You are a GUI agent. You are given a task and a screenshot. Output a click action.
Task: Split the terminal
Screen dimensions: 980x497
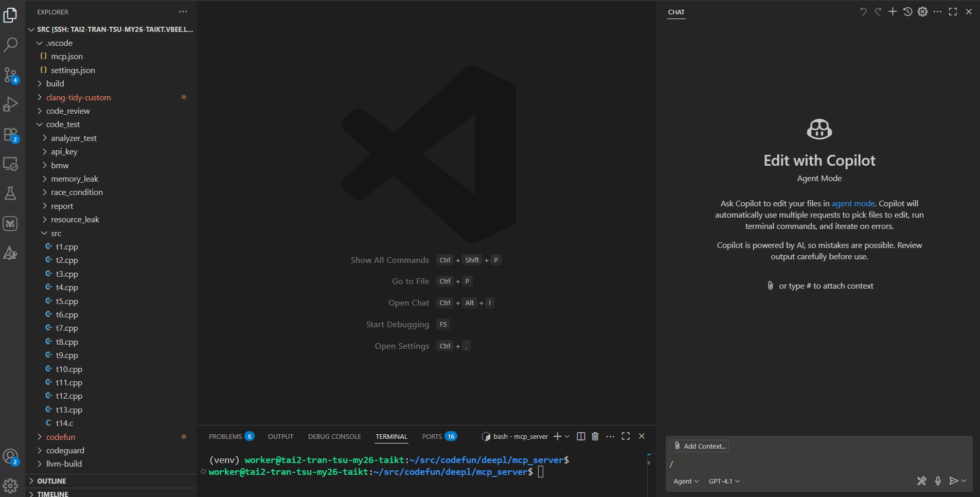581,436
